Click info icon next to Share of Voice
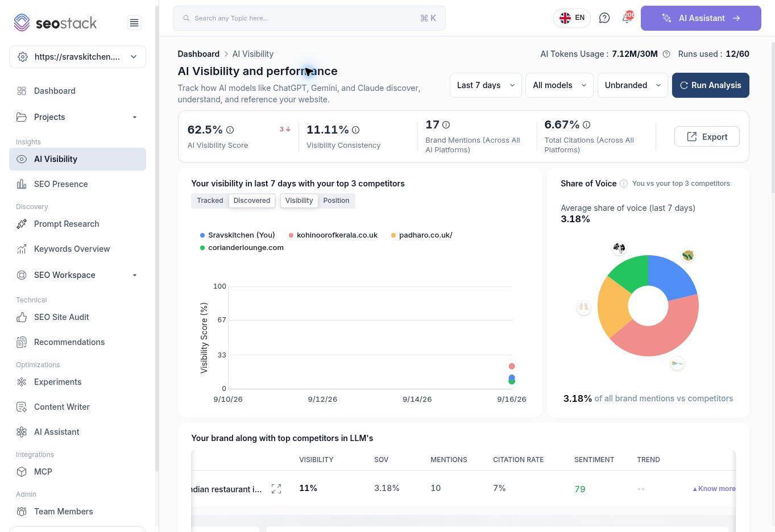Screen dimensions: 775x532 tap(624, 184)
